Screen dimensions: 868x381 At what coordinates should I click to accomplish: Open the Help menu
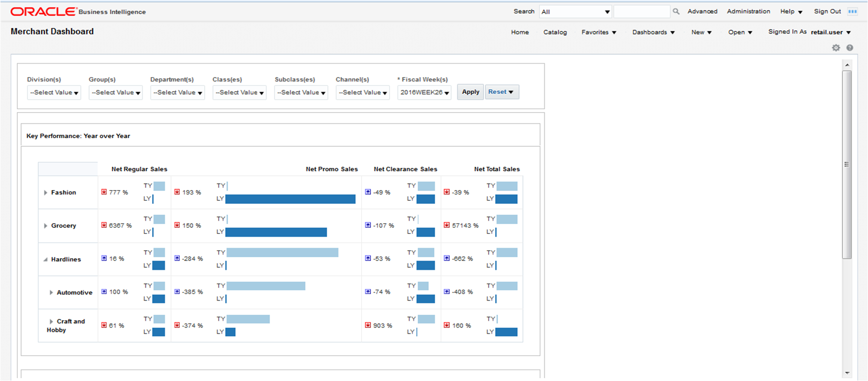pos(791,12)
